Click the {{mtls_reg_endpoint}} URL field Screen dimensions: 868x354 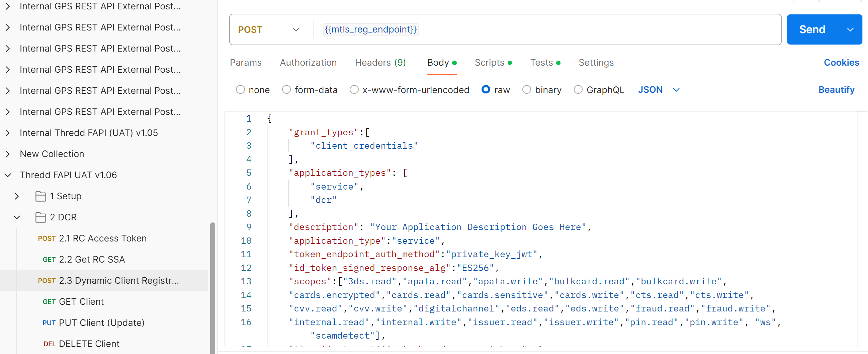(x=370, y=30)
